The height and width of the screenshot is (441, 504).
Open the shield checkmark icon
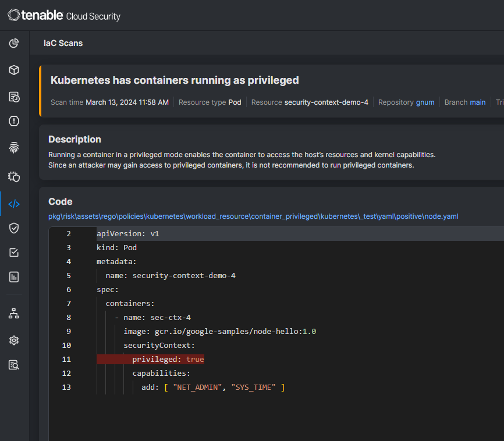click(x=14, y=228)
